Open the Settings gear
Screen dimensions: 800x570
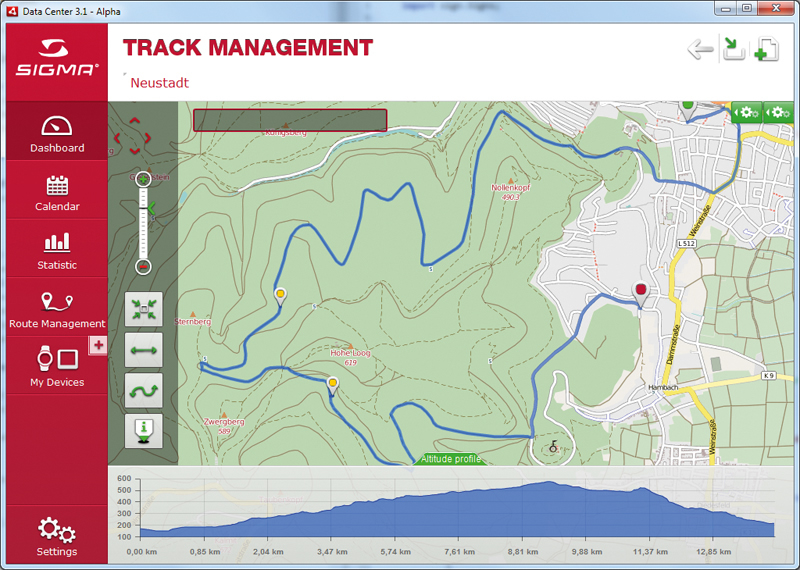click(57, 537)
